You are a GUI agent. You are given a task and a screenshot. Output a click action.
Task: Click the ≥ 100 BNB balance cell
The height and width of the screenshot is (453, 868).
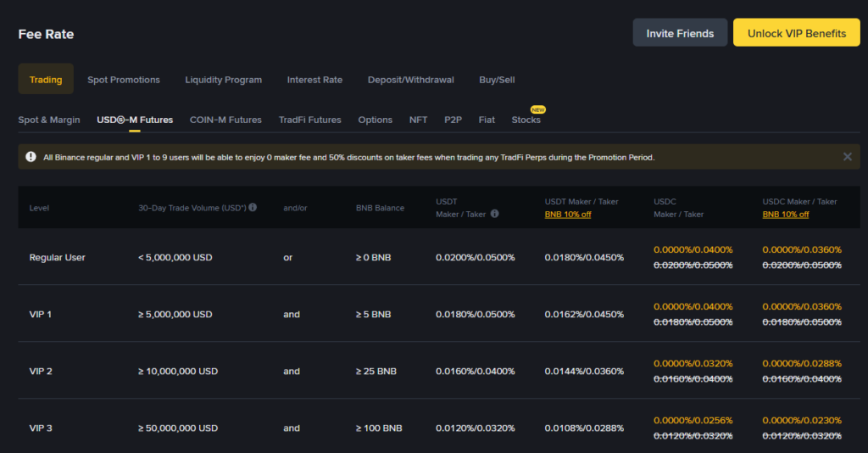(x=379, y=428)
